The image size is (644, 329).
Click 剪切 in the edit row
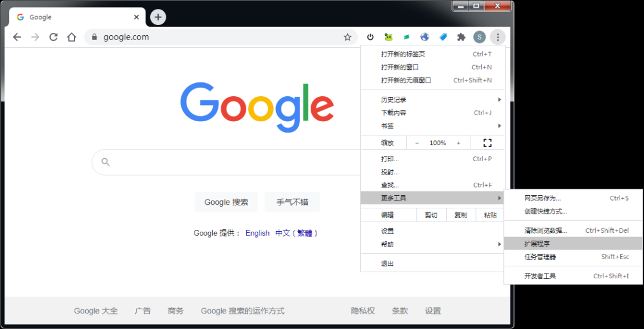click(x=431, y=215)
